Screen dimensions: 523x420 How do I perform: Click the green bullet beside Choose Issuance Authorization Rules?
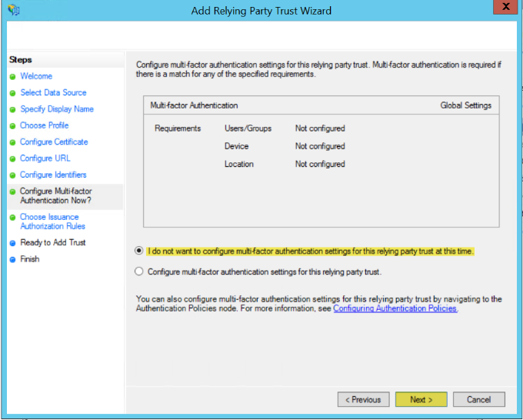coord(12,218)
